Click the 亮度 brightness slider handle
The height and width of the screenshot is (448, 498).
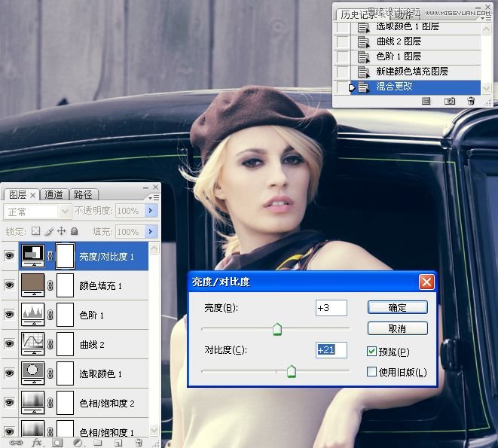point(276,329)
